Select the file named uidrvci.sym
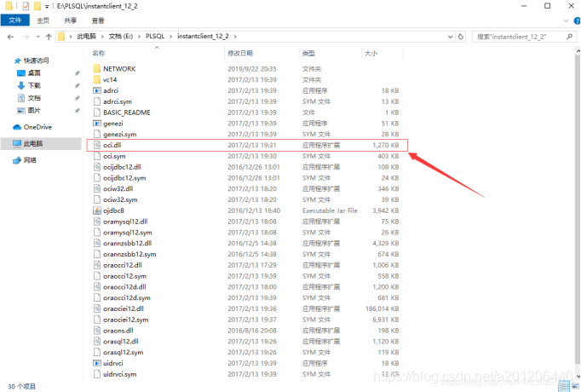581x392 pixels. click(x=119, y=374)
